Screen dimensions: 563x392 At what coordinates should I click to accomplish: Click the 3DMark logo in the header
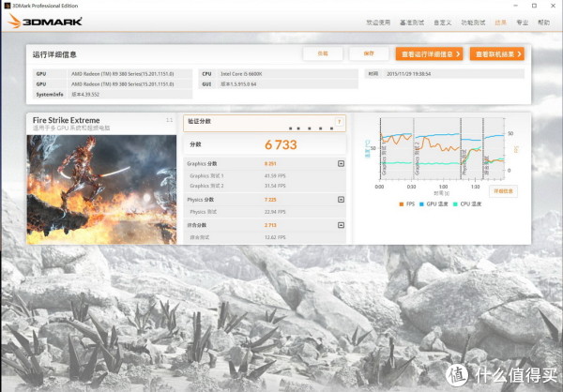click(x=45, y=22)
